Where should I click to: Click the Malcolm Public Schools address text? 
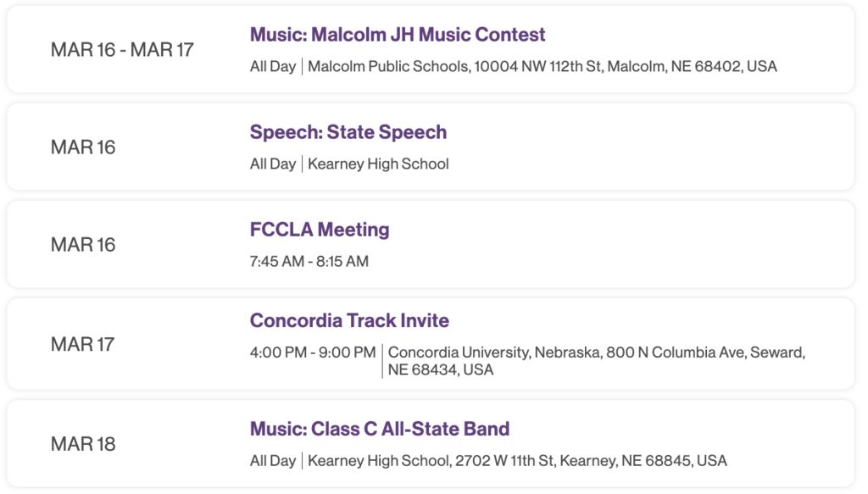tap(542, 66)
